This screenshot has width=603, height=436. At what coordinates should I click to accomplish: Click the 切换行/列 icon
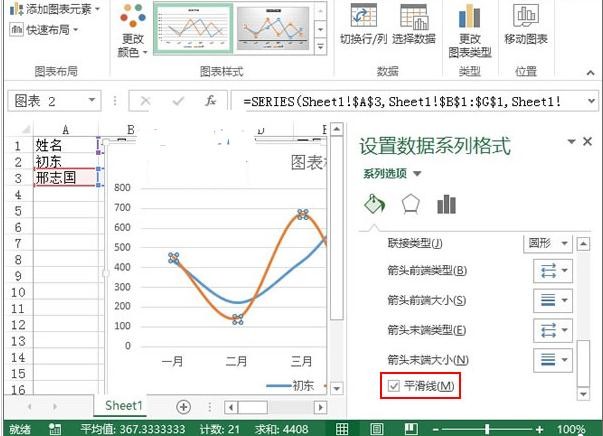click(363, 17)
